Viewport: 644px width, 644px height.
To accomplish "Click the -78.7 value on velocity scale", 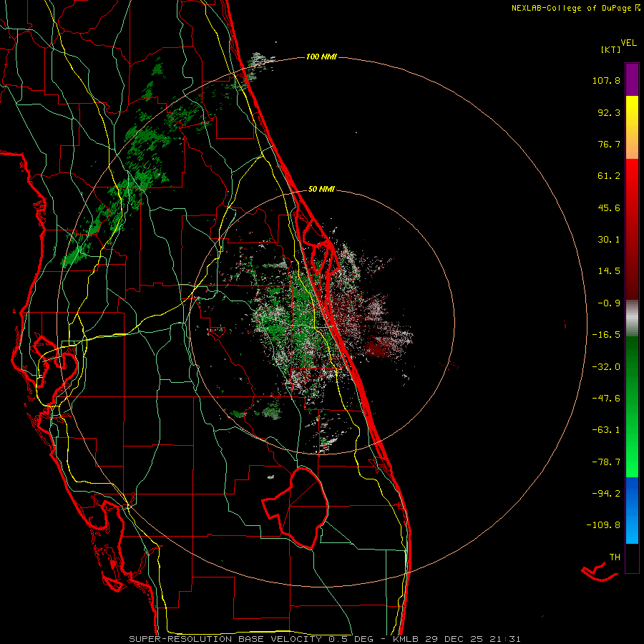I will click(606, 462).
